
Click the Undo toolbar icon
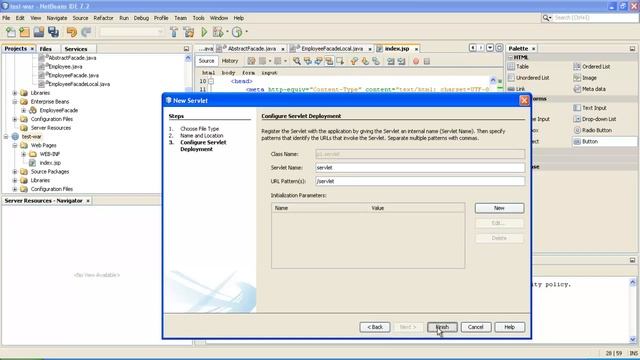71,32
